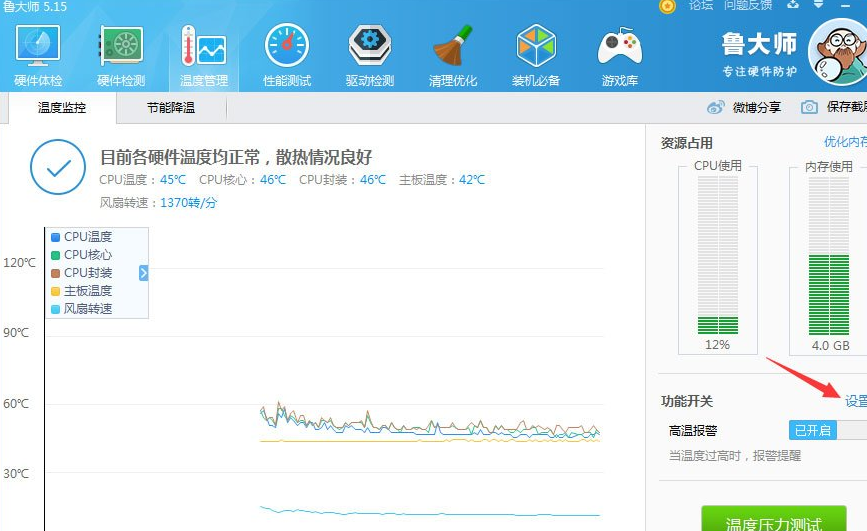The image size is (867, 531).
Task: Minimize the 鲁大师 window
Action: click(x=845, y=6)
